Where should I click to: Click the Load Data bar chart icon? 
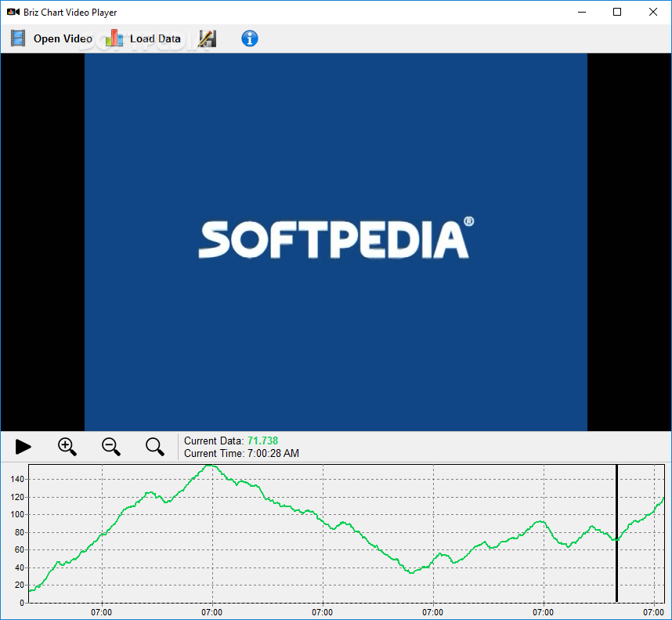point(114,38)
